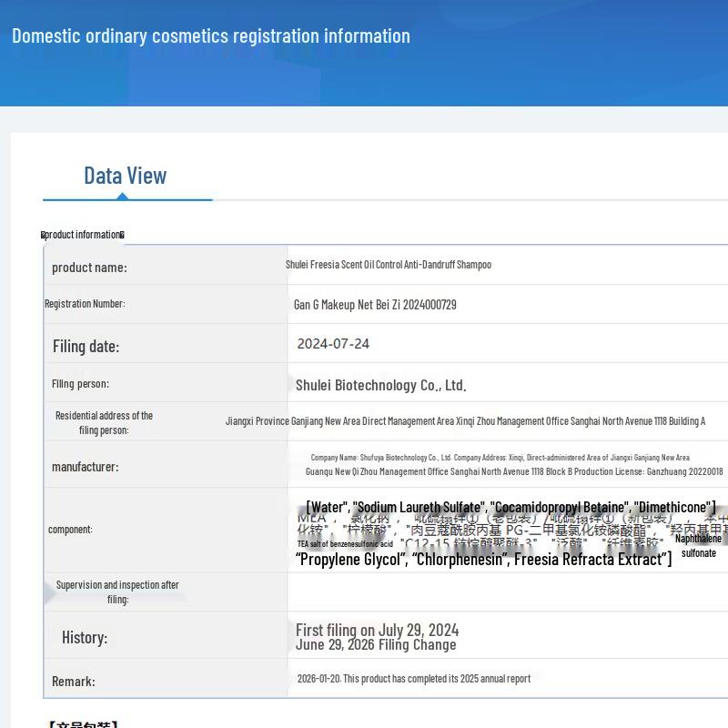Click the manufacturer company name line
Image resolution: width=728 pixels, height=728 pixels.
tap(500, 458)
